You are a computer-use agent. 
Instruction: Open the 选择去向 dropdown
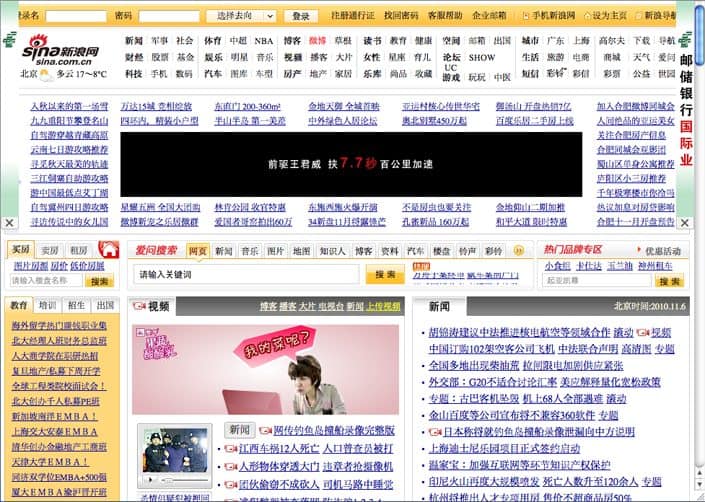click(x=242, y=16)
